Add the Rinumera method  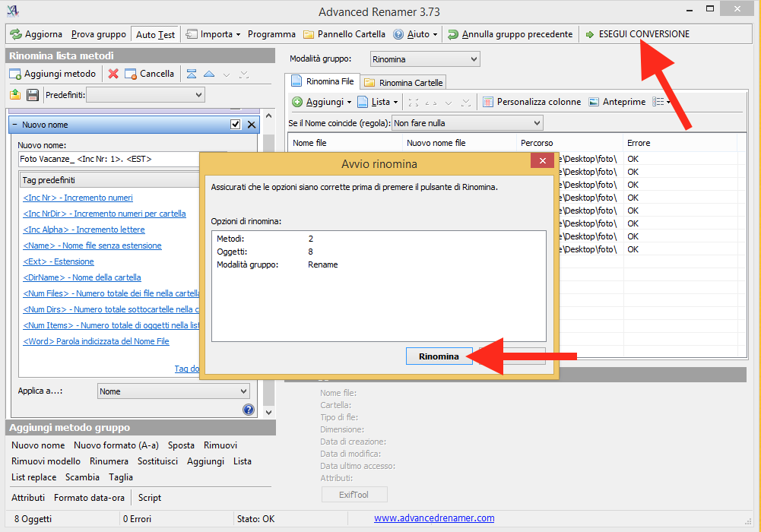pos(109,461)
